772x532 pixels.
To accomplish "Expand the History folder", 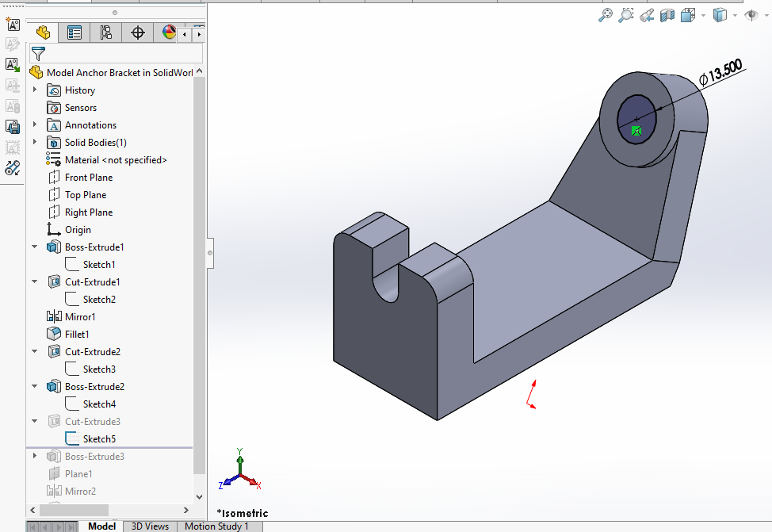I will [x=35, y=90].
